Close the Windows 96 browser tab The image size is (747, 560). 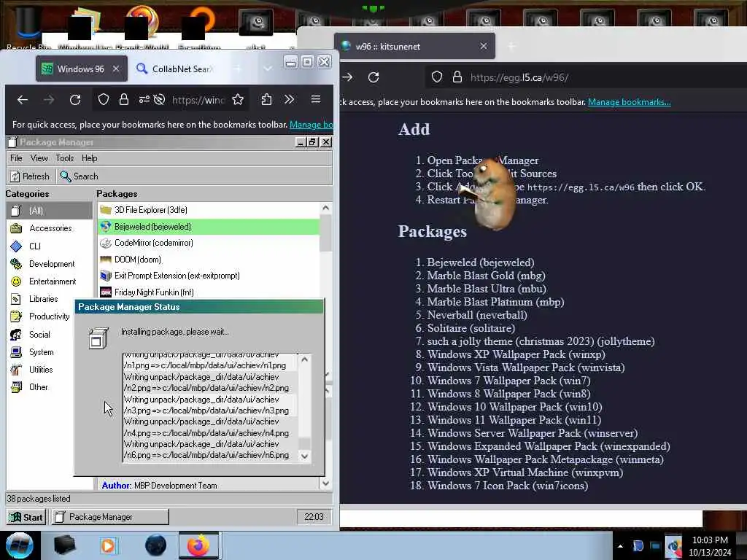coord(116,69)
